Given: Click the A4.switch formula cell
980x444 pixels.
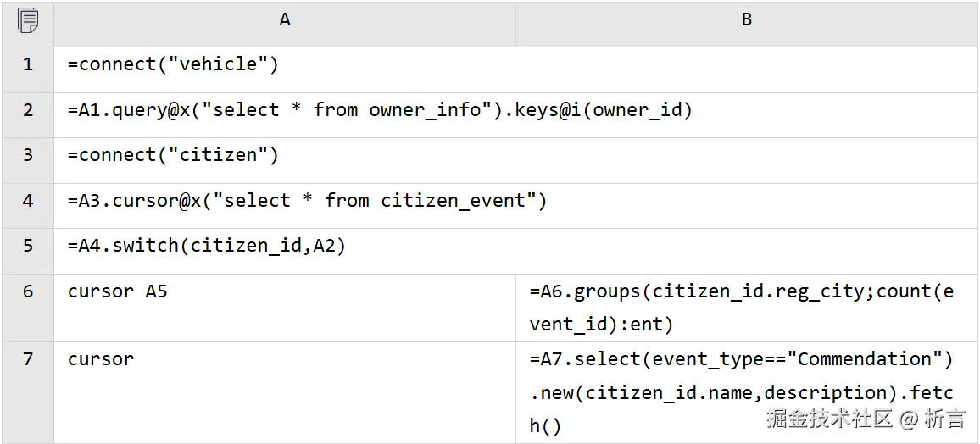Looking at the screenshot, I should coord(207,247).
